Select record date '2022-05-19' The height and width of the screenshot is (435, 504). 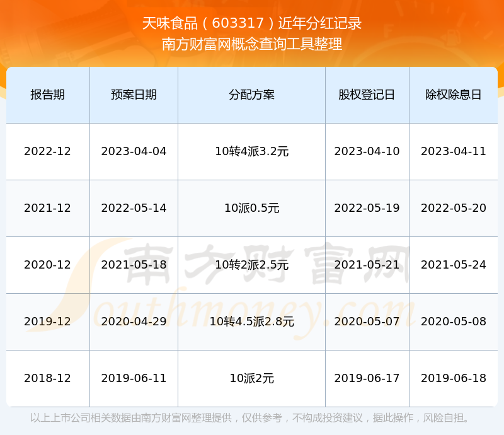(367, 208)
